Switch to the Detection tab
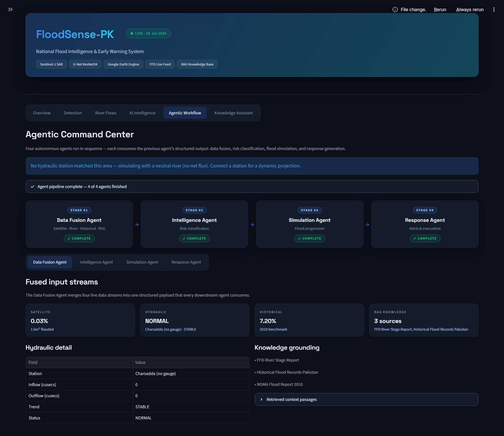Viewport: 504px width, 436px height. pos(73,113)
